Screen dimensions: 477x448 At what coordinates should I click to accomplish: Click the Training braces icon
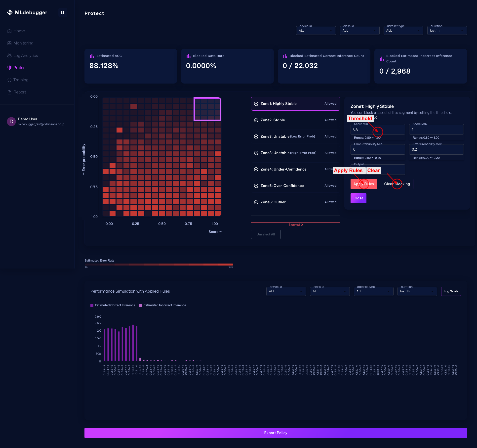(x=9, y=80)
